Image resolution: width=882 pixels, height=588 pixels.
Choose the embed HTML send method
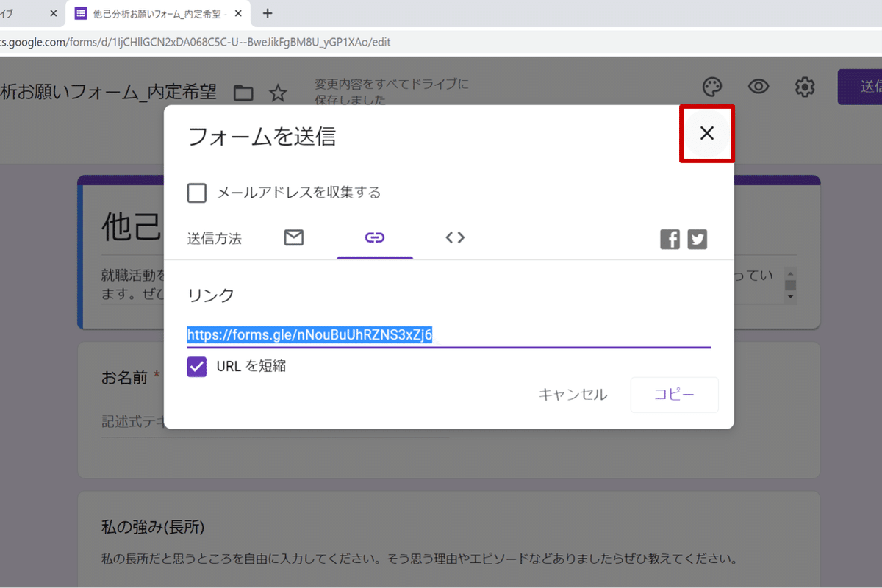tap(455, 237)
